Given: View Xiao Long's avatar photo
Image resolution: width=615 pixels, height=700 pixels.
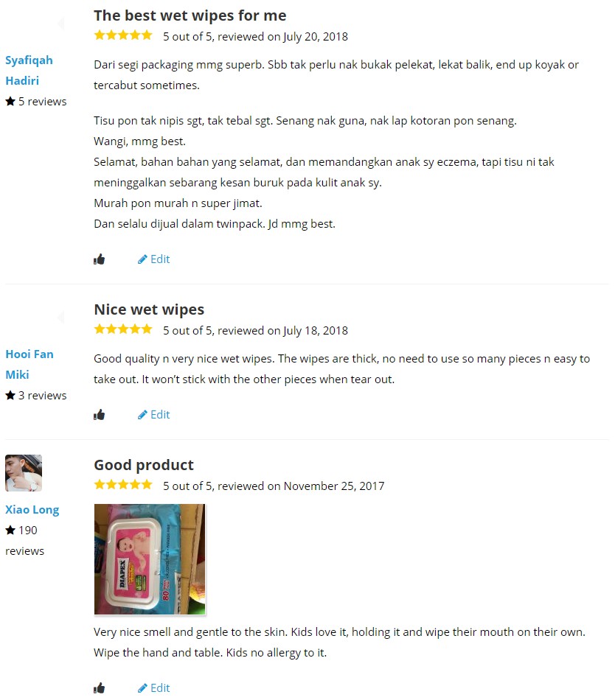Looking at the screenshot, I should pos(24,473).
